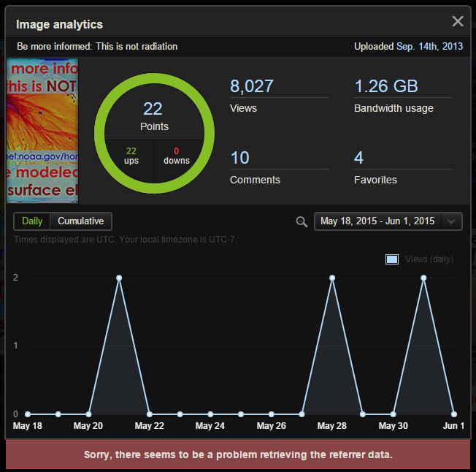The image size is (476, 472).
Task: Open the date range dropdown
Action: 377,221
